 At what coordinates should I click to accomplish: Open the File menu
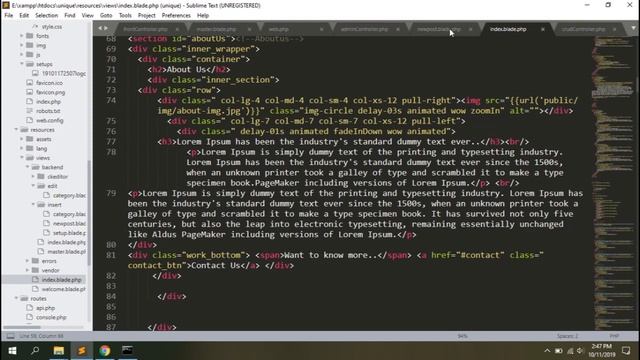pos(9,16)
